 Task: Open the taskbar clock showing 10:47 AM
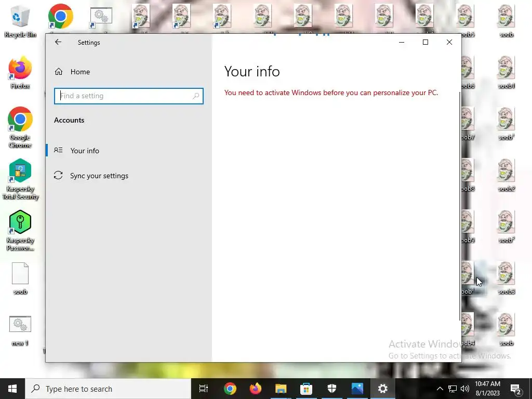pos(487,389)
